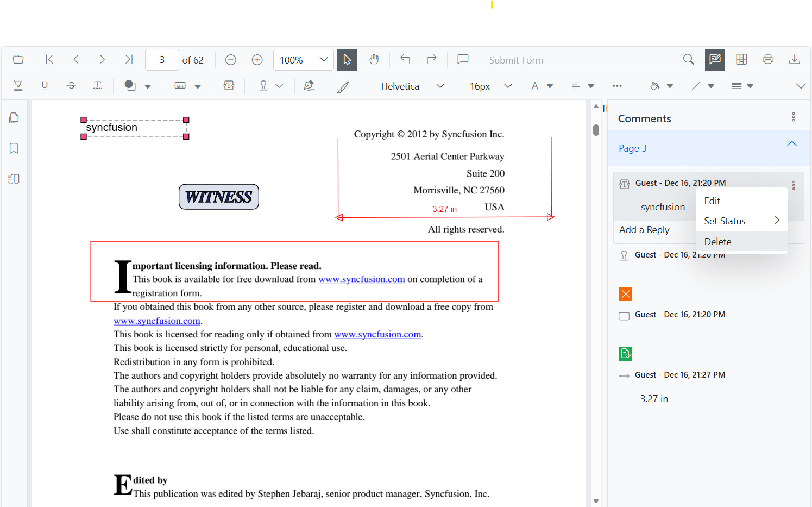
Task: Open the Set Status submenu
Action: pyautogui.click(x=725, y=221)
